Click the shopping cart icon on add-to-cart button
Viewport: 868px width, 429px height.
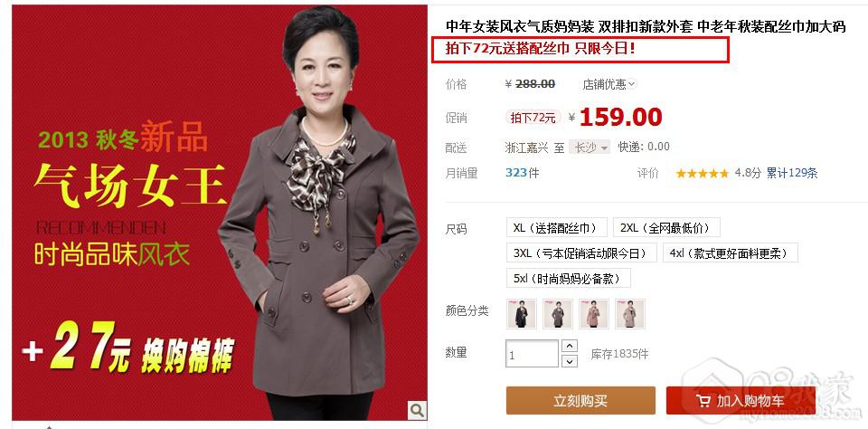click(x=703, y=401)
